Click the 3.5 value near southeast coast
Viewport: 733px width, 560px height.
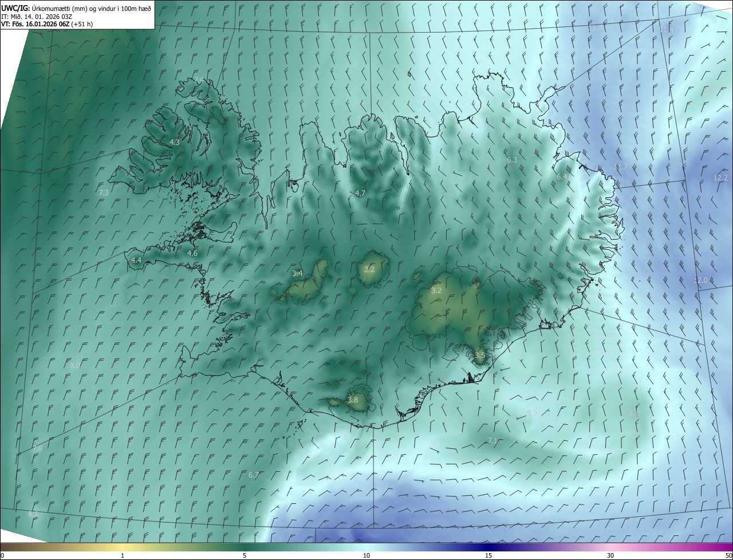coord(480,356)
